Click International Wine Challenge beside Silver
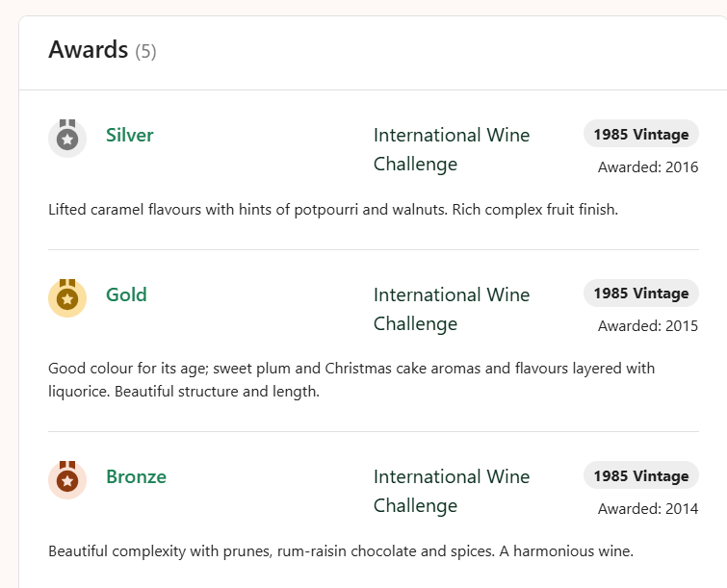 tap(452, 149)
